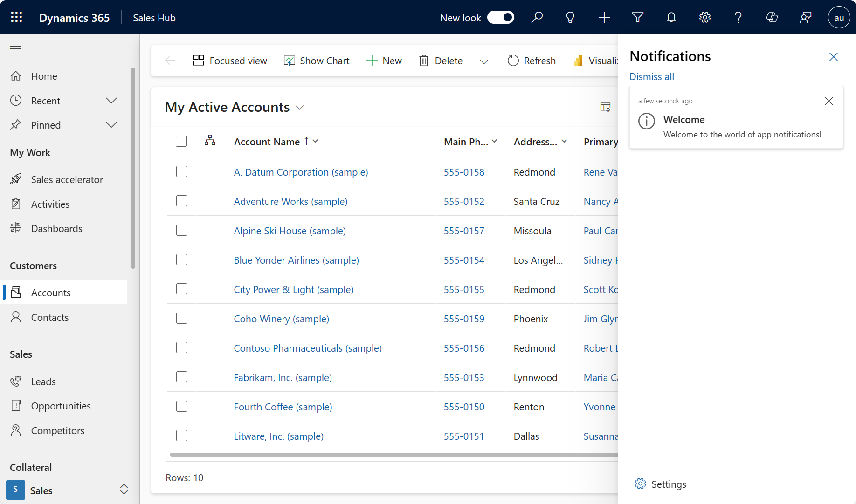The image size is (856, 504).
Task: Open the Fourth Coffee (sample) account
Action: (x=283, y=407)
